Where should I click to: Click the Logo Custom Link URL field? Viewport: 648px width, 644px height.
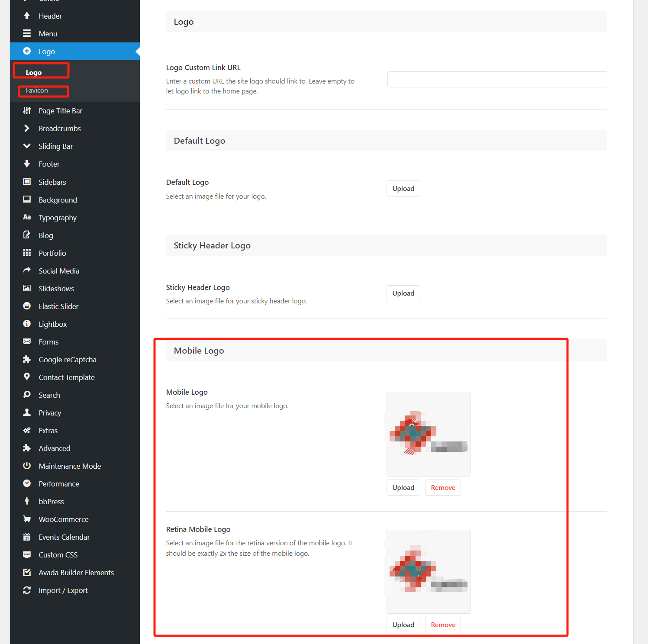point(497,79)
